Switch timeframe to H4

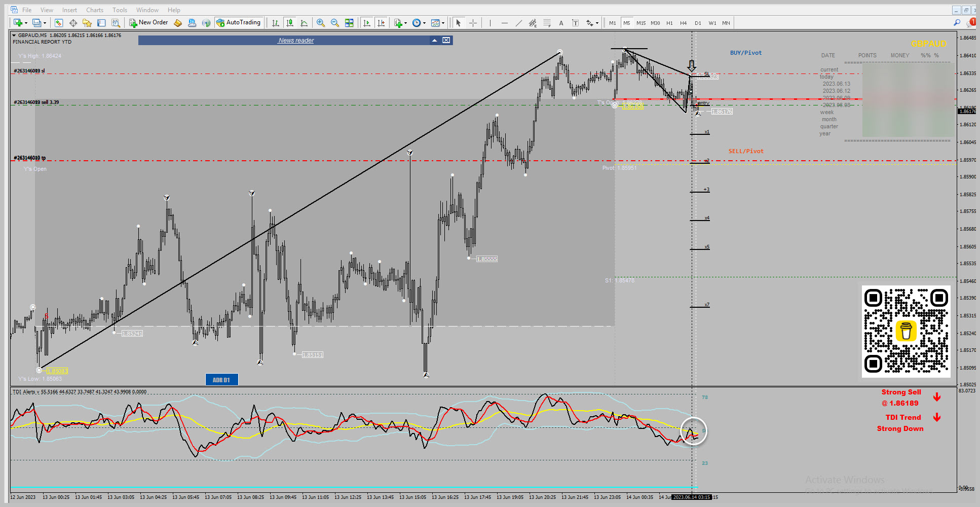click(x=683, y=23)
